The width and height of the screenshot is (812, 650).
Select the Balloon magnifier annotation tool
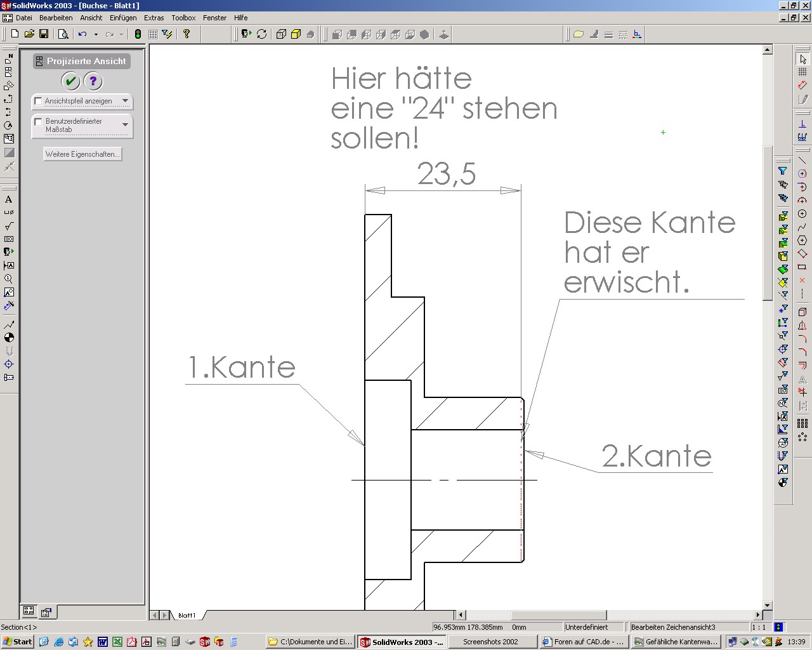coord(9,279)
